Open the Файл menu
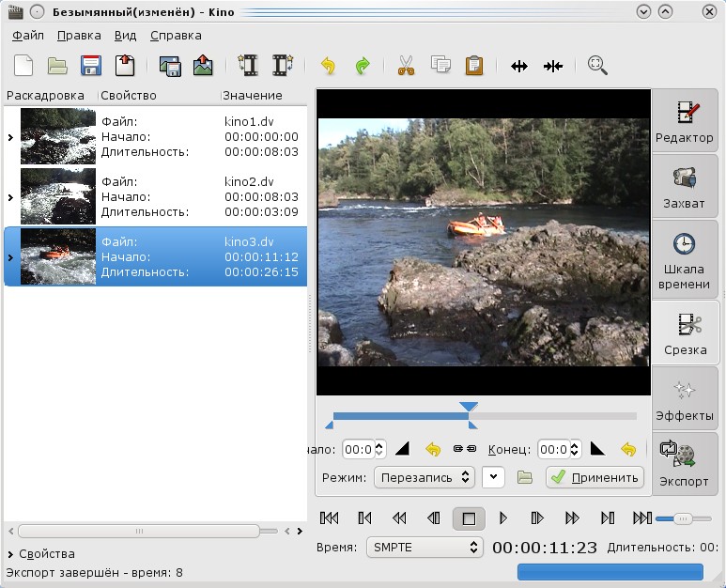Viewport: 726px width, 588px height. [x=28, y=36]
